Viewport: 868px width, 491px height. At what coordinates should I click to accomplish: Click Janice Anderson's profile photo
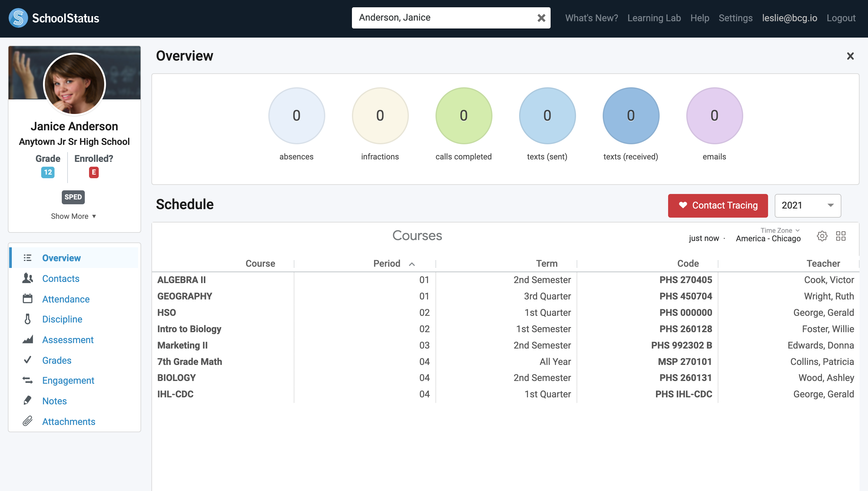coord(75,84)
